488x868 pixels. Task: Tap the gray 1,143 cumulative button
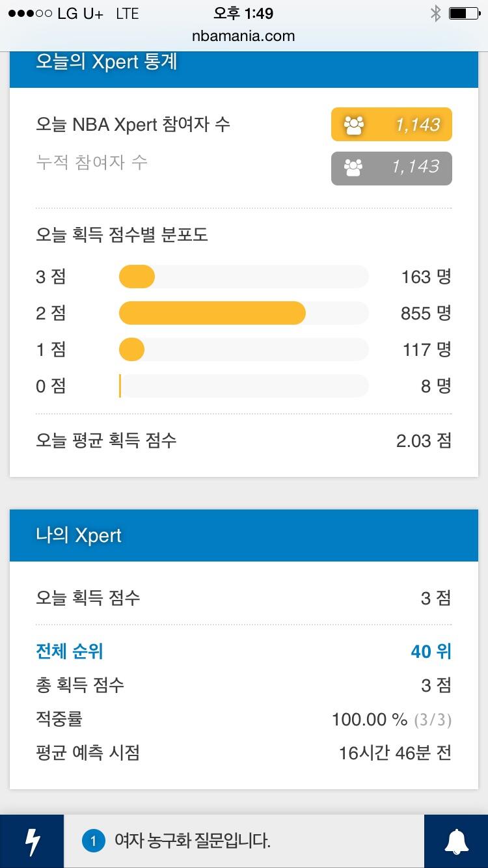pyautogui.click(x=392, y=168)
